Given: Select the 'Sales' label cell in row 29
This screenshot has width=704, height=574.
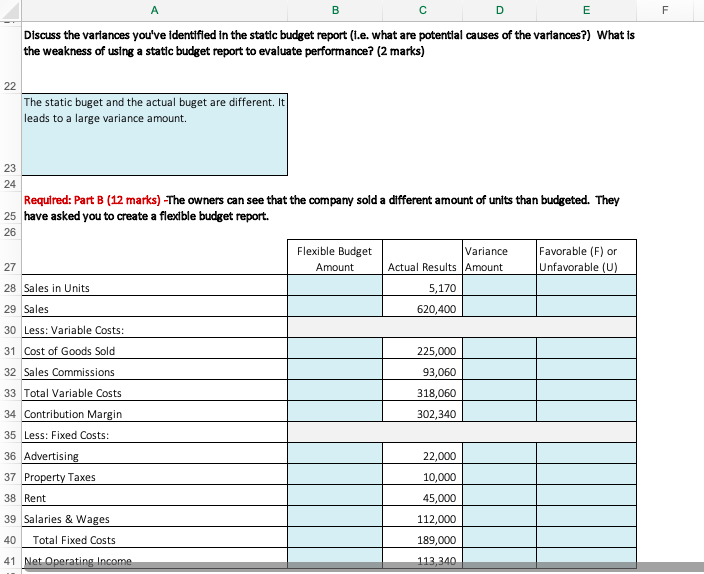Looking at the screenshot, I should 154,306.
